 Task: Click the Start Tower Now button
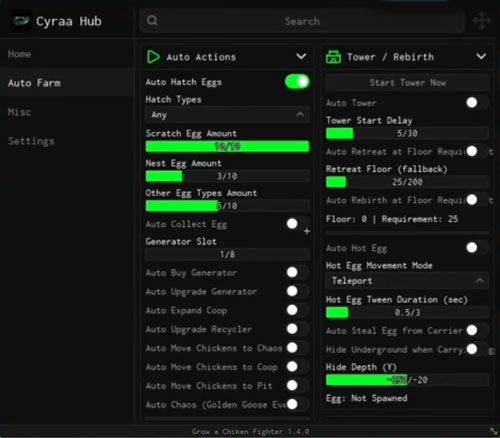407,83
